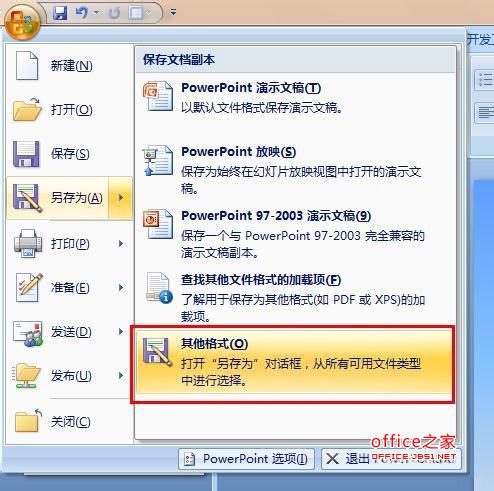Click the round Office button
The image size is (494, 491).
pyautogui.click(x=22, y=22)
